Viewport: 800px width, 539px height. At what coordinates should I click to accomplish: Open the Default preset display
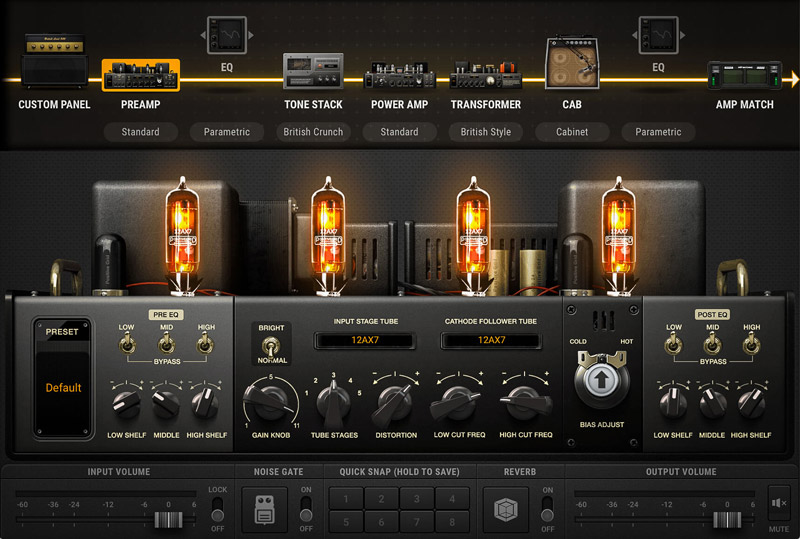[x=63, y=387]
